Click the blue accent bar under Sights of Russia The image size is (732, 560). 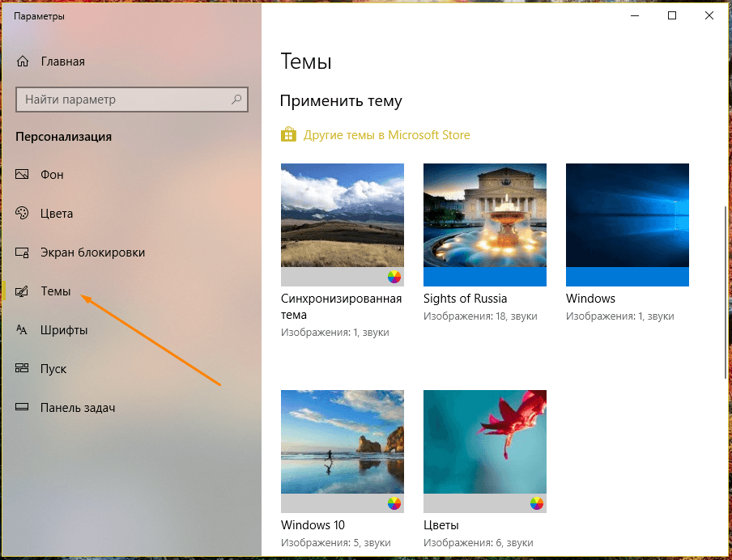coord(484,277)
